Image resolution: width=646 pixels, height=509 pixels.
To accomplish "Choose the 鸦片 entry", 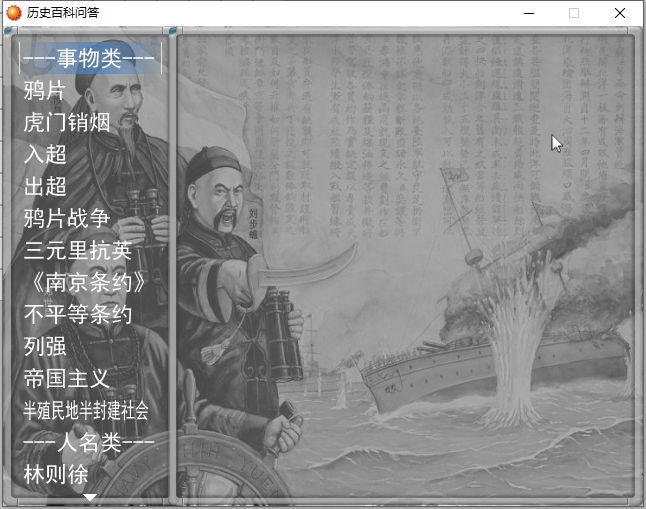I will point(44,90).
